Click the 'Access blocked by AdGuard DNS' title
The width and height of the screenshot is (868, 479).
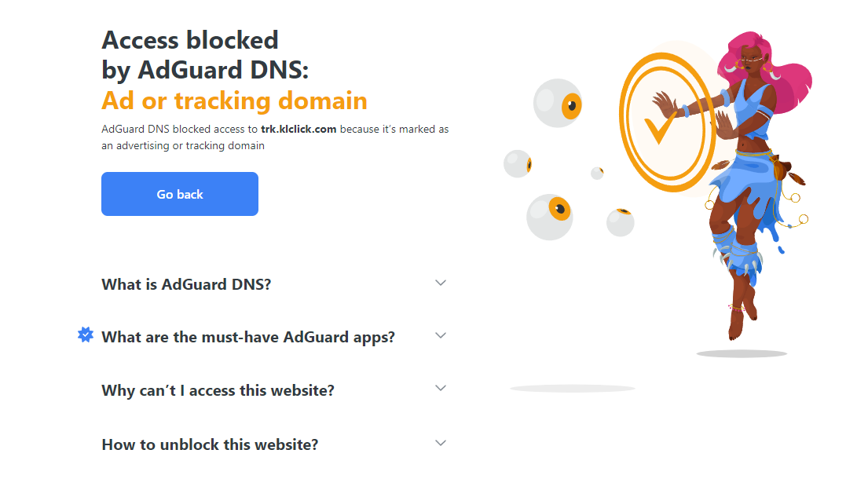click(189, 55)
